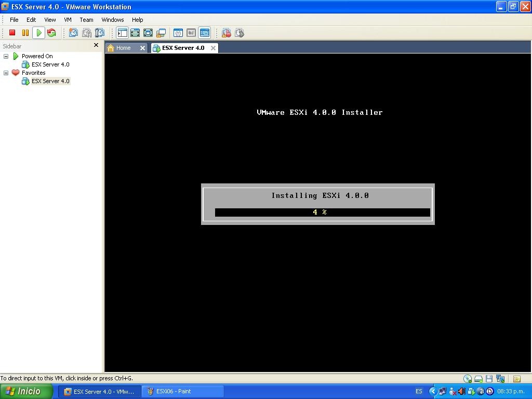Click the Unity mode toolbar icon
This screenshot has height=399, width=532.
click(161, 33)
